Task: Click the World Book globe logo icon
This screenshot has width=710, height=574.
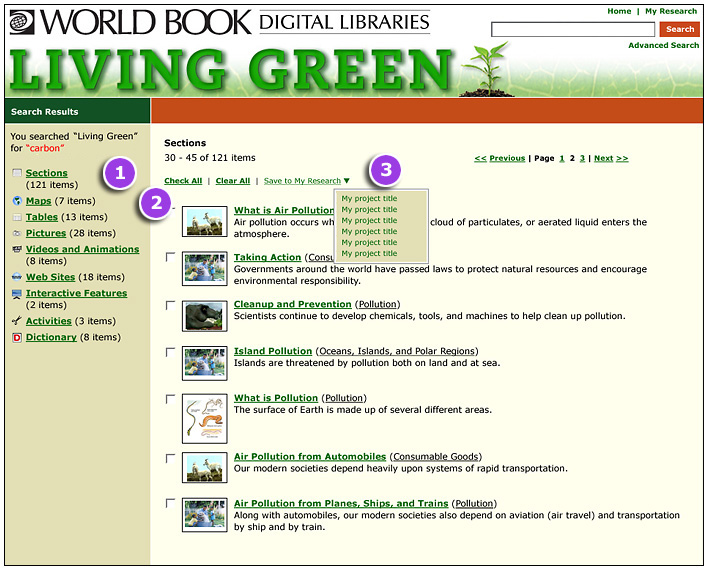Action: click(22, 22)
